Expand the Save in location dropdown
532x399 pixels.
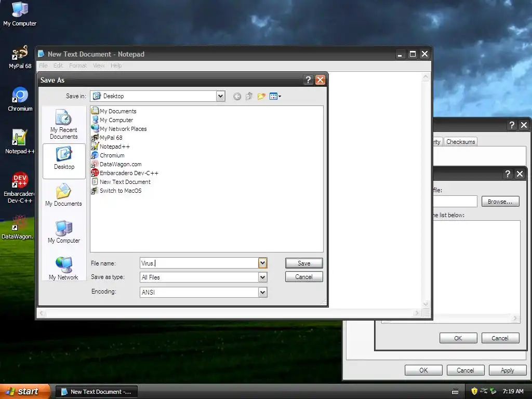click(x=220, y=96)
